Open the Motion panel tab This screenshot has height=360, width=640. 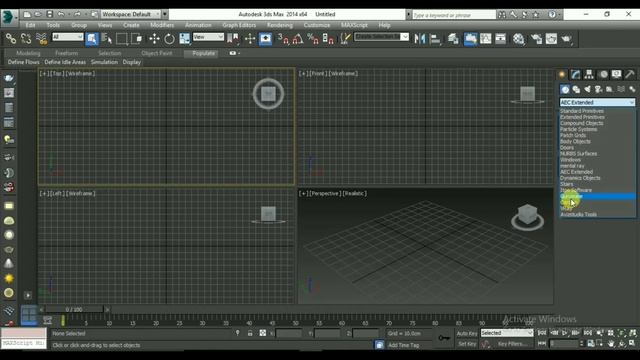603,74
